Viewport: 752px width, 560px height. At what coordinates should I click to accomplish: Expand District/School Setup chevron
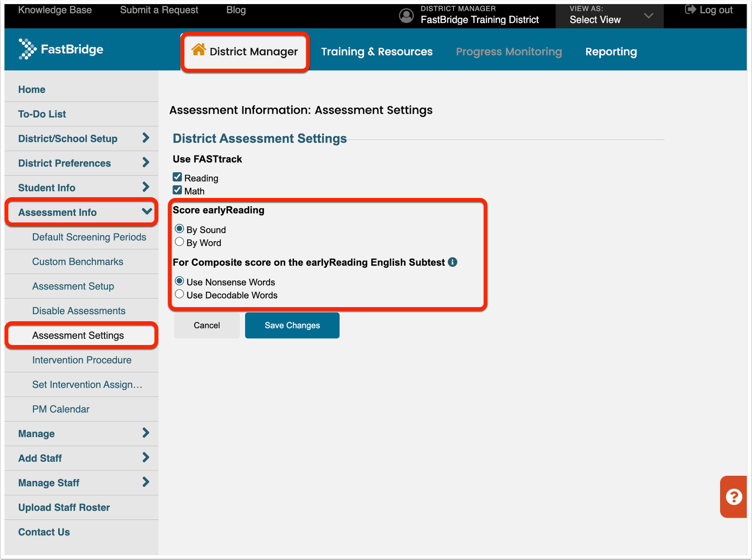pyautogui.click(x=146, y=138)
